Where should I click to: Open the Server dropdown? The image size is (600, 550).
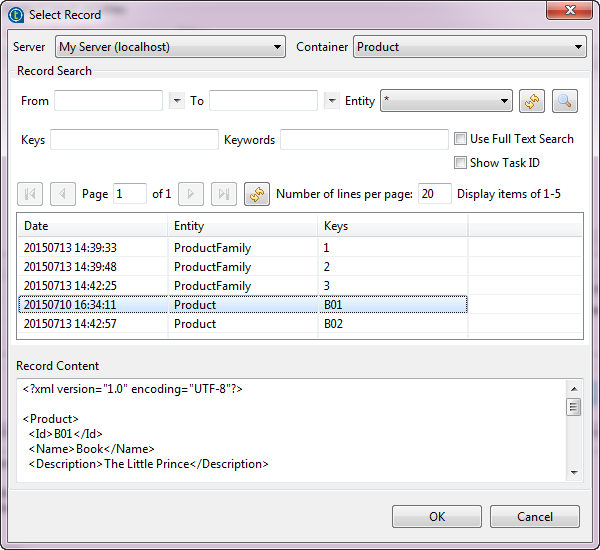click(170, 47)
